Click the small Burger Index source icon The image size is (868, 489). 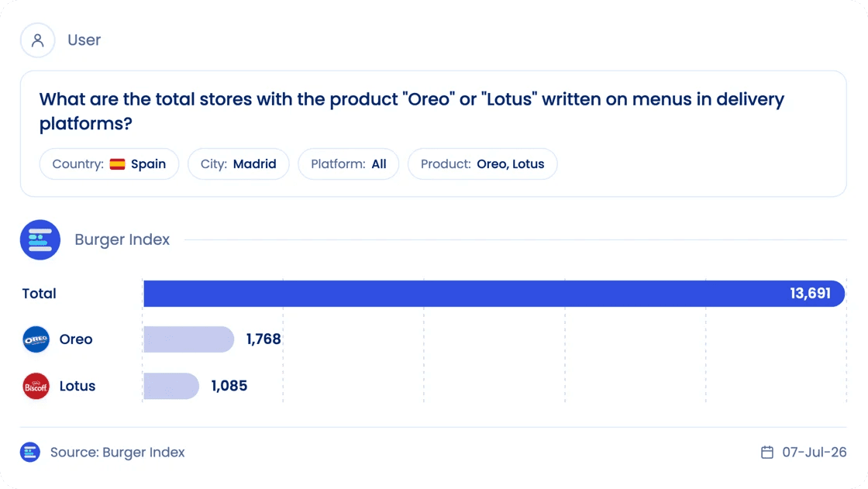tap(30, 453)
